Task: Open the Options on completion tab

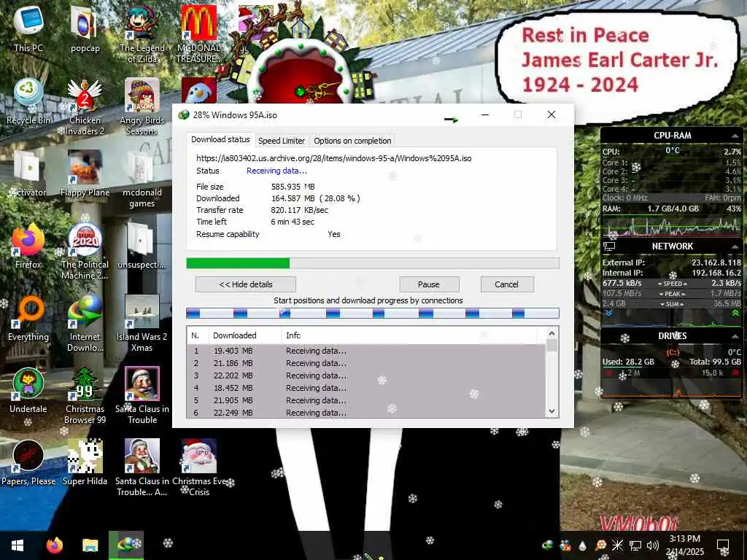Action: coord(352,141)
